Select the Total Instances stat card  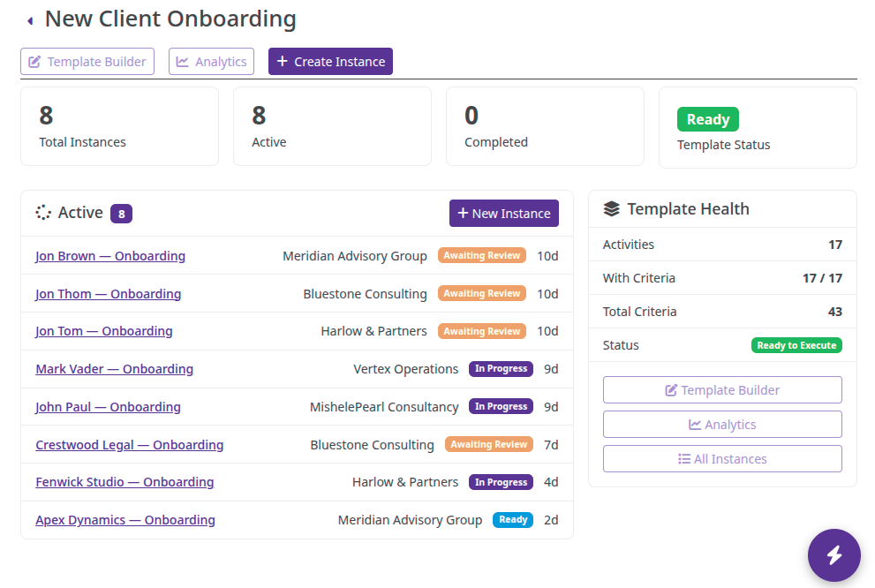[x=119, y=125]
